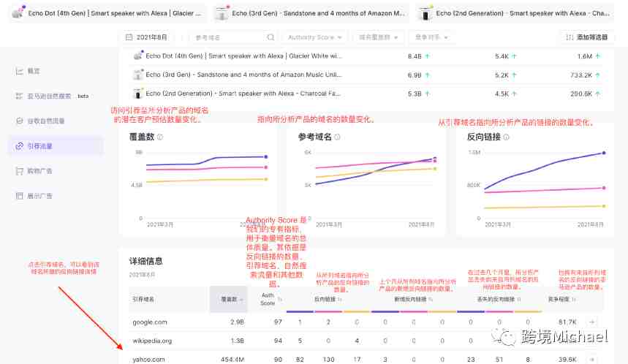
Task: Open the Authority Score filter dropdown
Action: pyautogui.click(x=313, y=37)
